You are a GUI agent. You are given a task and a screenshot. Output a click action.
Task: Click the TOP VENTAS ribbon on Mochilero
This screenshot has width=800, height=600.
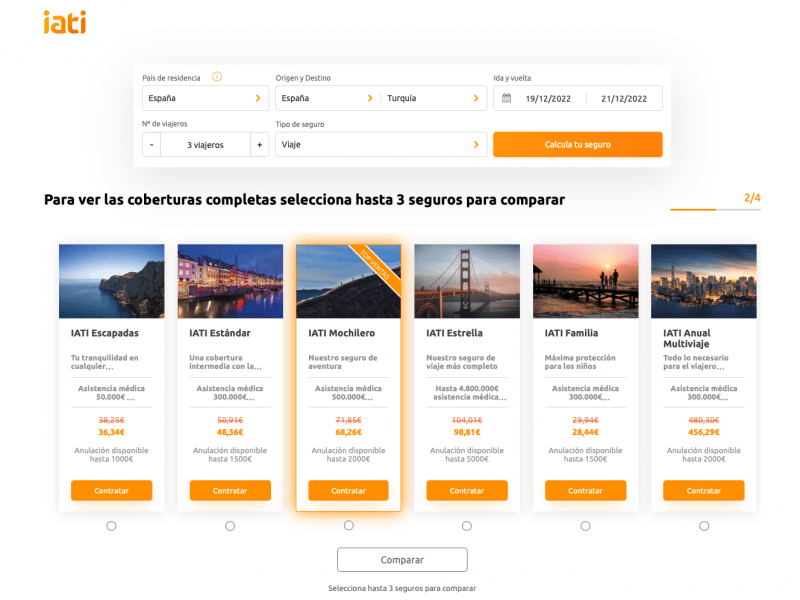coord(376,265)
